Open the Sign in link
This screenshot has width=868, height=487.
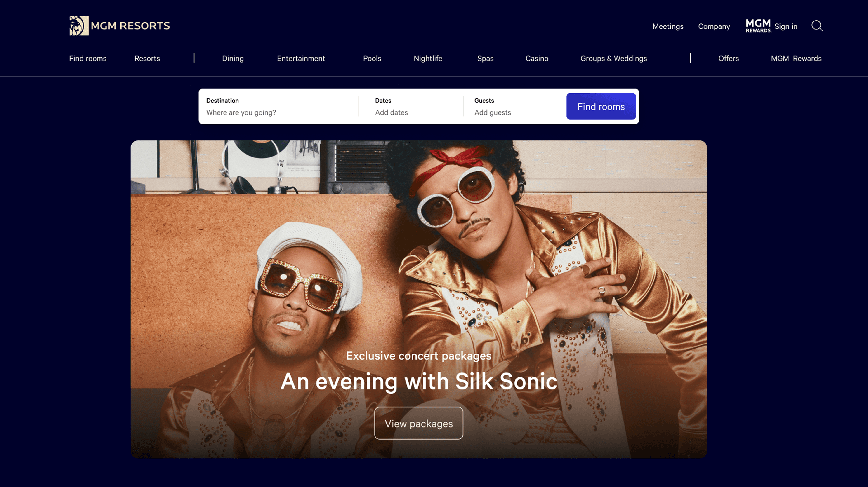tap(786, 26)
